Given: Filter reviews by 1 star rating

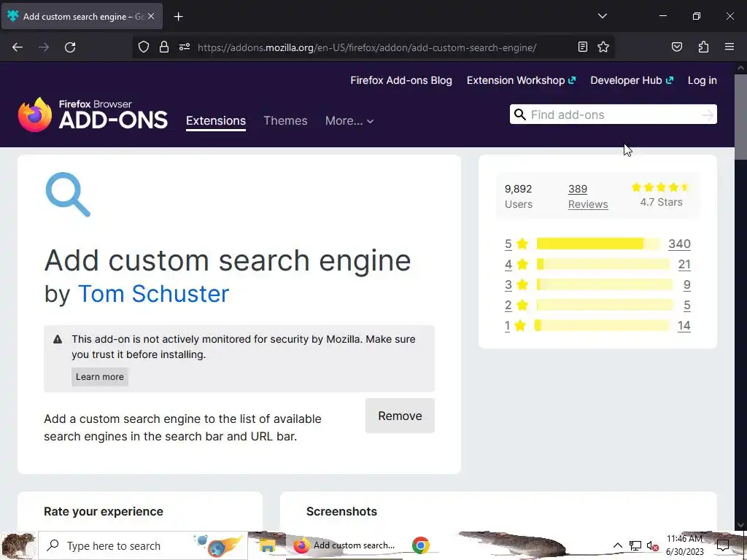Looking at the screenshot, I should (516, 326).
